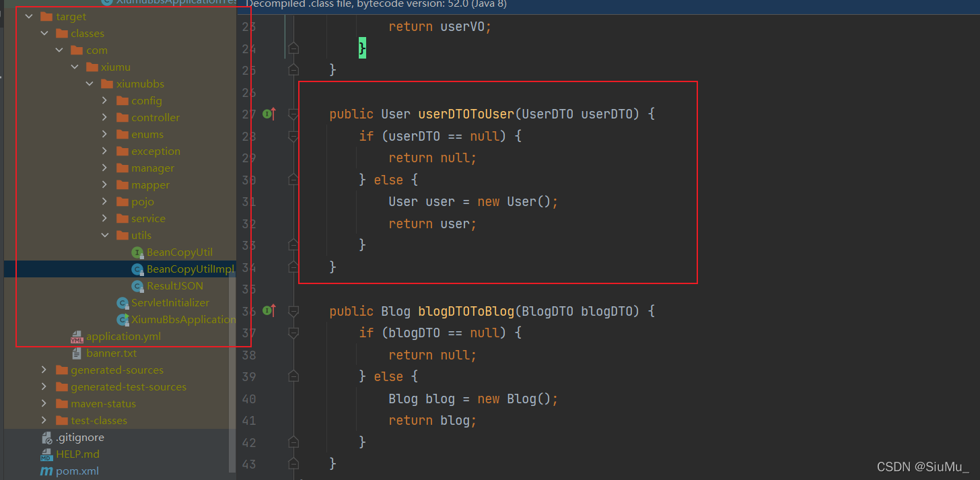Click the userDTOToUser method name
The image size is (980, 480).
point(466,114)
